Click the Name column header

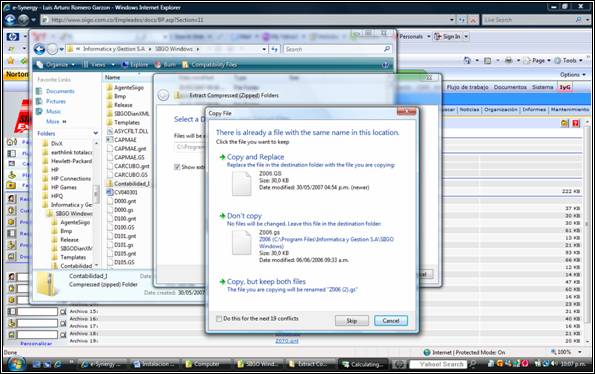[x=112, y=77]
